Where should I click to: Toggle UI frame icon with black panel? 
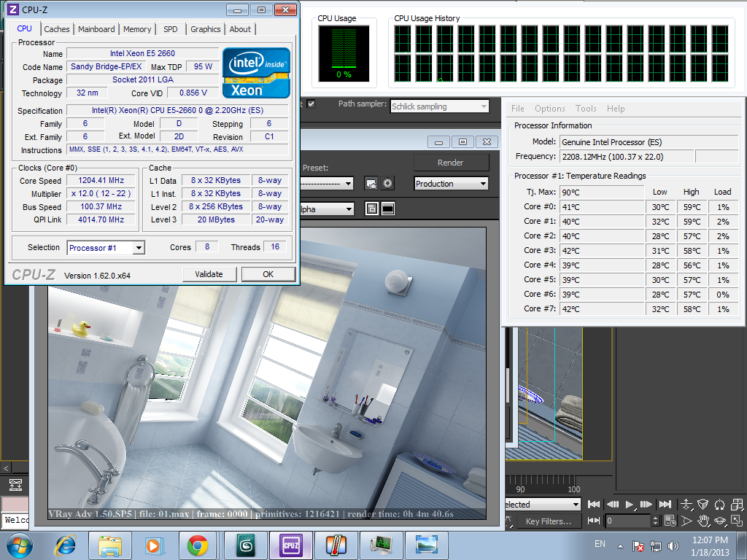(388, 209)
